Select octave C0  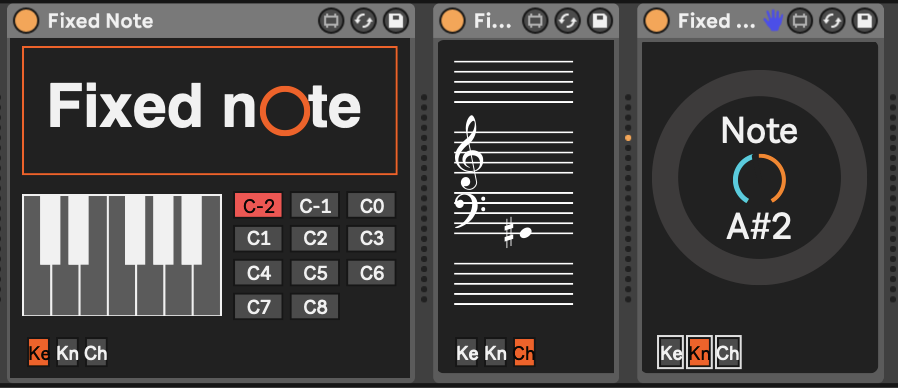click(x=372, y=205)
